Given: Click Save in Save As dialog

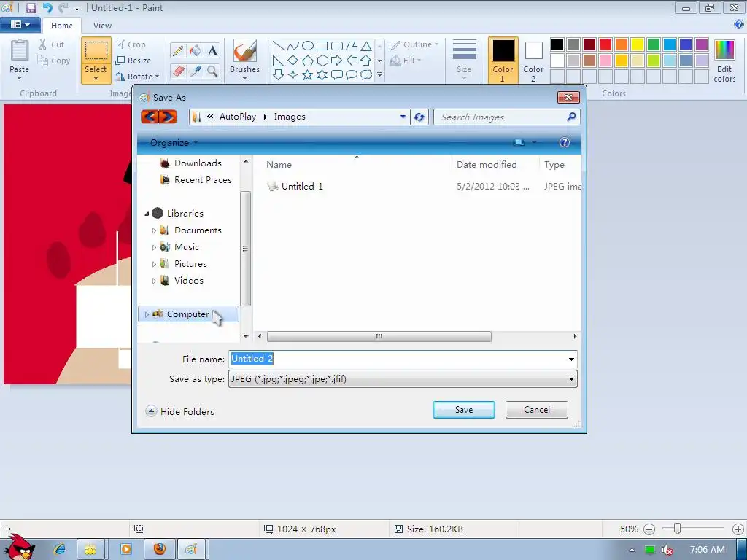Looking at the screenshot, I should 463,410.
